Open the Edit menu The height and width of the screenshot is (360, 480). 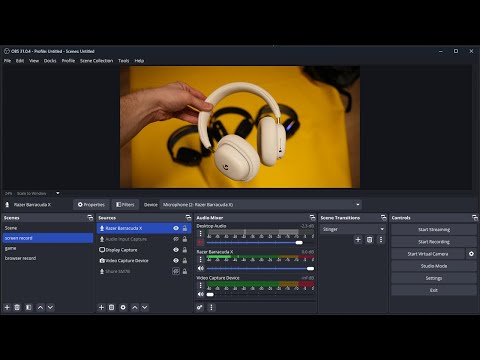[x=20, y=61]
